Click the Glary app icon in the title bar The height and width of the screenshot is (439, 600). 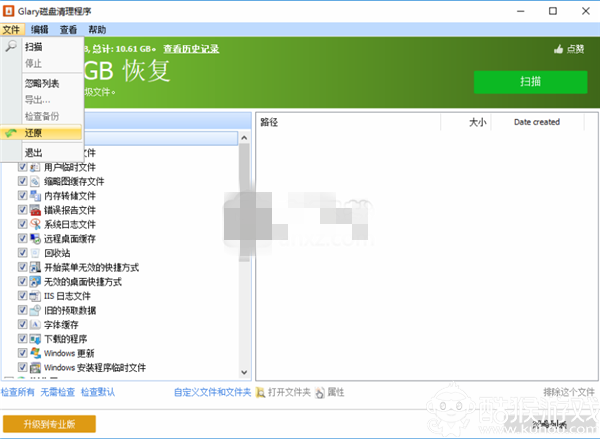[8, 11]
